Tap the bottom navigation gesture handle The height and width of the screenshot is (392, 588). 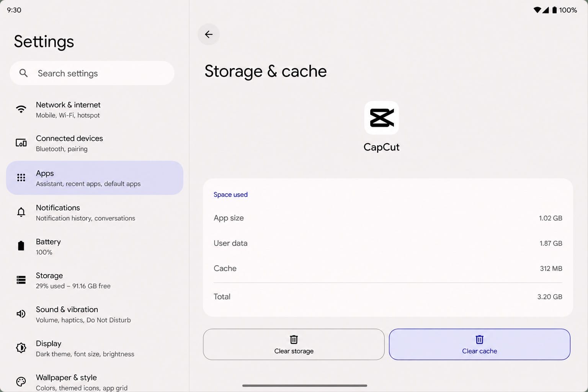305,385
